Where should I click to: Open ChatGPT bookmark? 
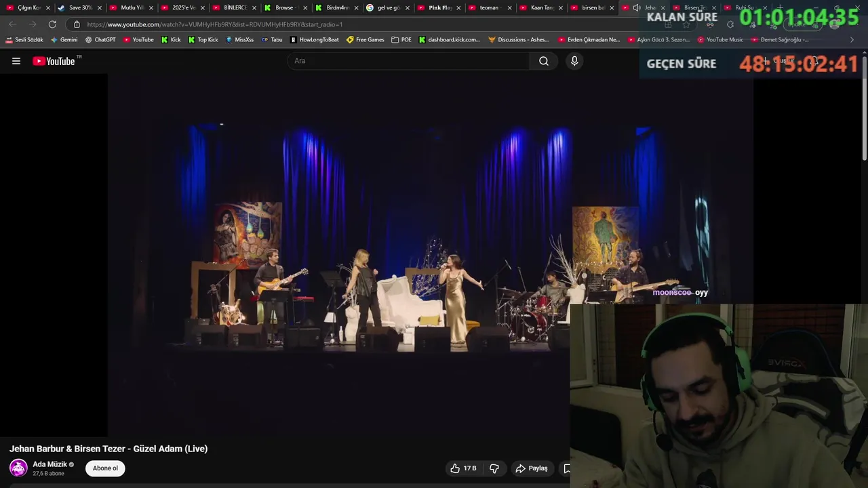[x=100, y=40]
